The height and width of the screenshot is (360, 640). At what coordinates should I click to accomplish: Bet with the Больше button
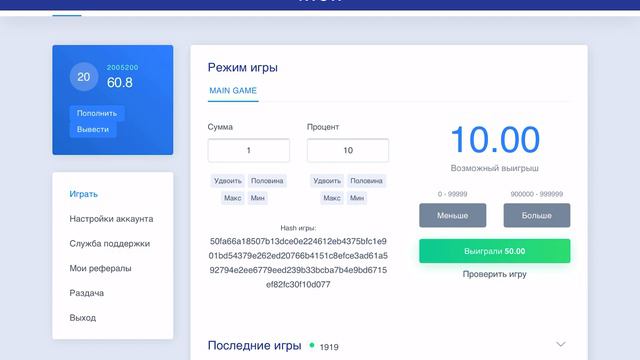537,215
